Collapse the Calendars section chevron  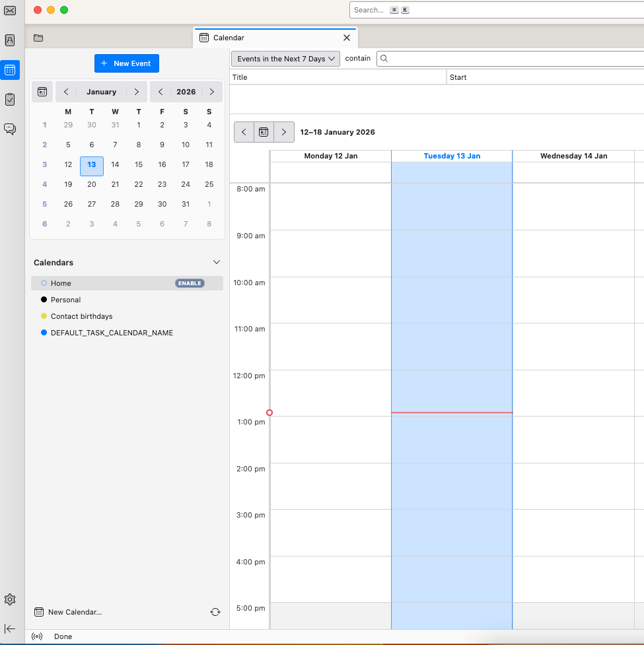click(x=216, y=261)
